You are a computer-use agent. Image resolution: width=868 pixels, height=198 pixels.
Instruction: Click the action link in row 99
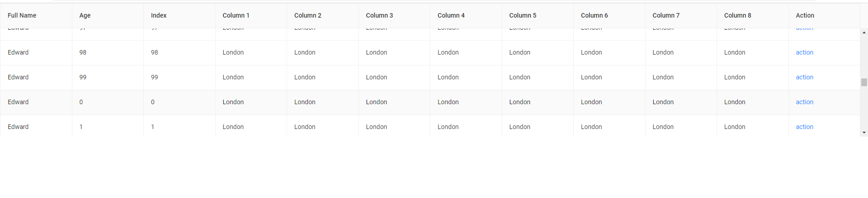tap(804, 78)
